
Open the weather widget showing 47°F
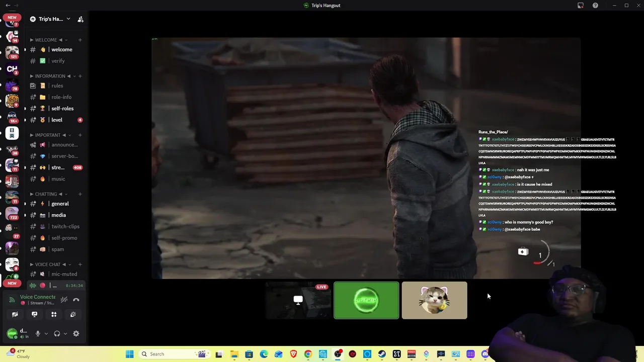pyautogui.click(x=18, y=354)
